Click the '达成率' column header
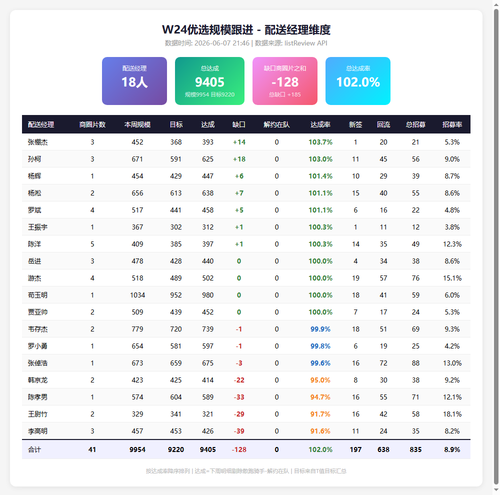 [320, 125]
